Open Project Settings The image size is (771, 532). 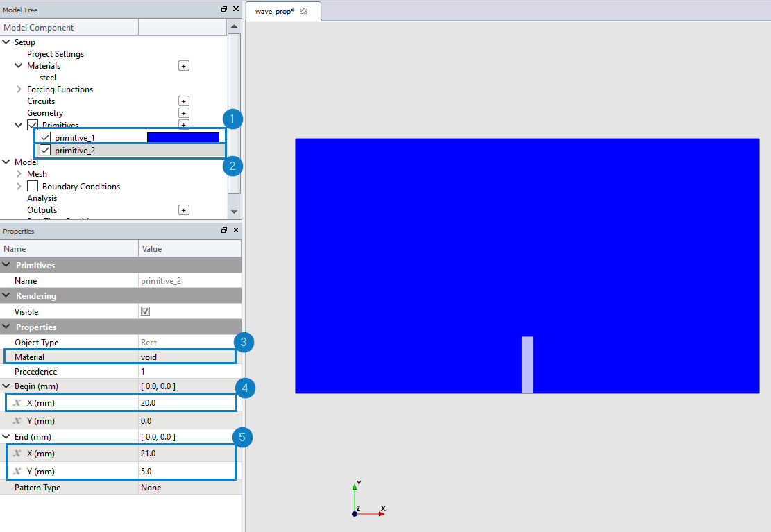click(x=56, y=54)
